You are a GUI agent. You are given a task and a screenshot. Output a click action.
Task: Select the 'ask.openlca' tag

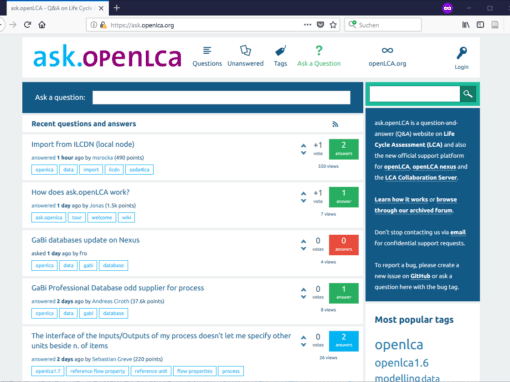(49, 218)
